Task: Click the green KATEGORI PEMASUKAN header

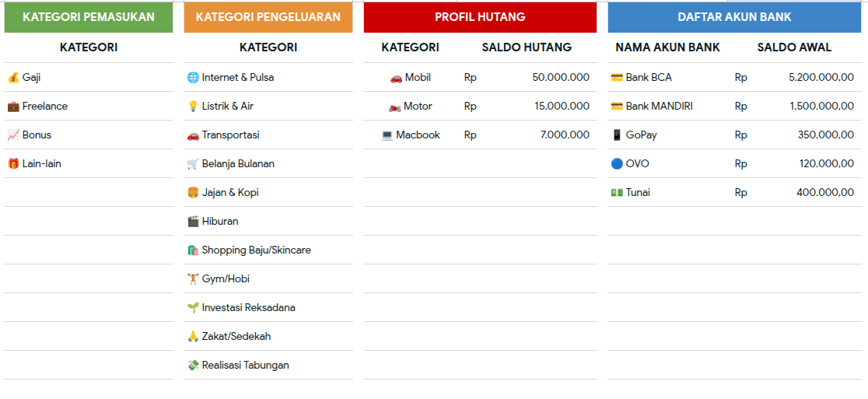Action: pyautogui.click(x=89, y=17)
